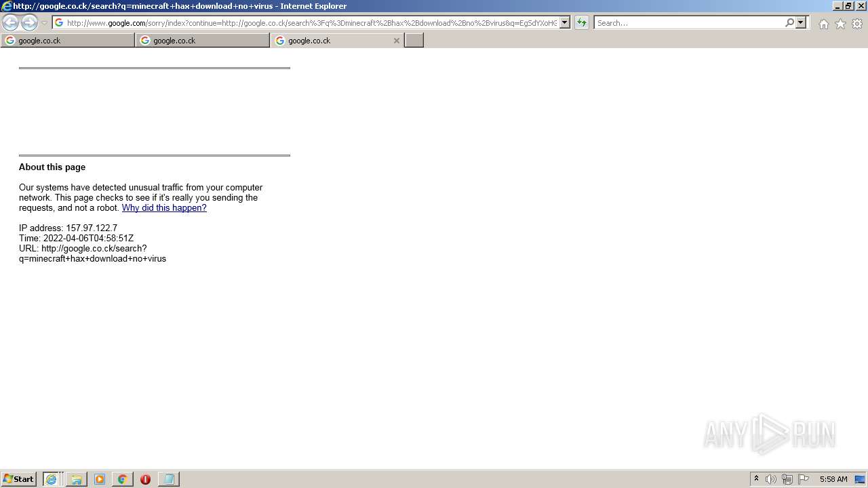Click the URL http://google.co.ck/search? line

83,249
